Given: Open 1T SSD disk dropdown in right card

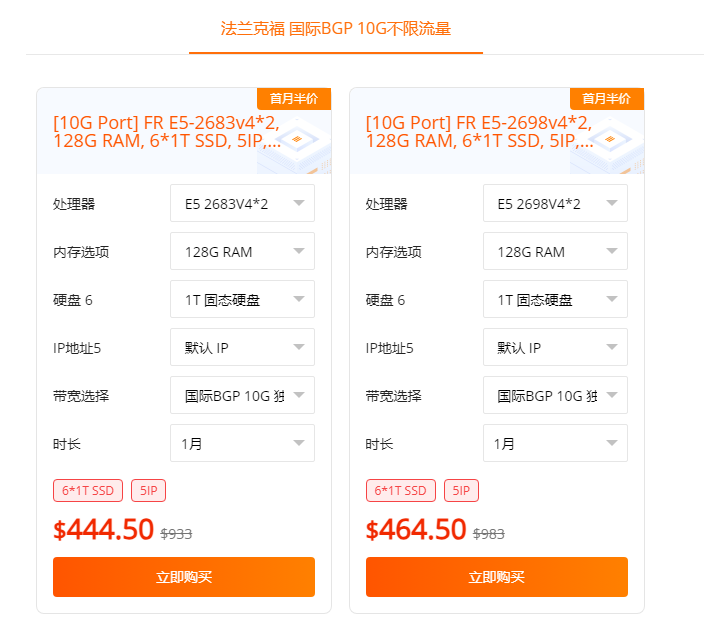Looking at the screenshot, I should [555, 300].
